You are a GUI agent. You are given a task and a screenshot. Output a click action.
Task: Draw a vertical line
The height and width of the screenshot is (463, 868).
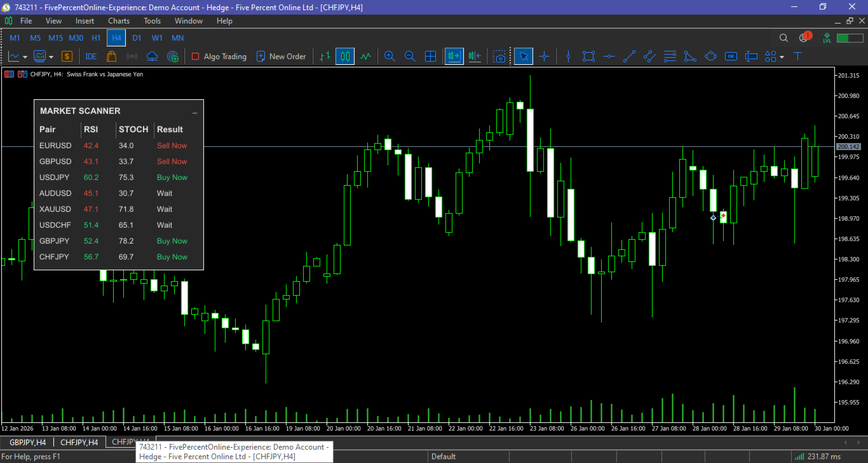click(x=569, y=57)
